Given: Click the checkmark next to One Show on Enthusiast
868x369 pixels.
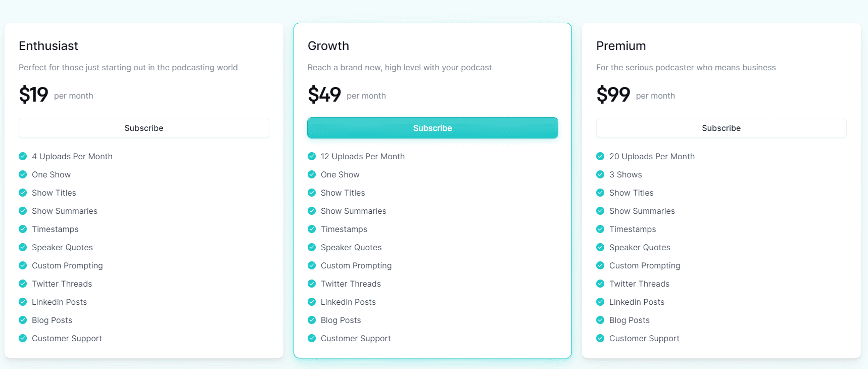Looking at the screenshot, I should click(23, 174).
